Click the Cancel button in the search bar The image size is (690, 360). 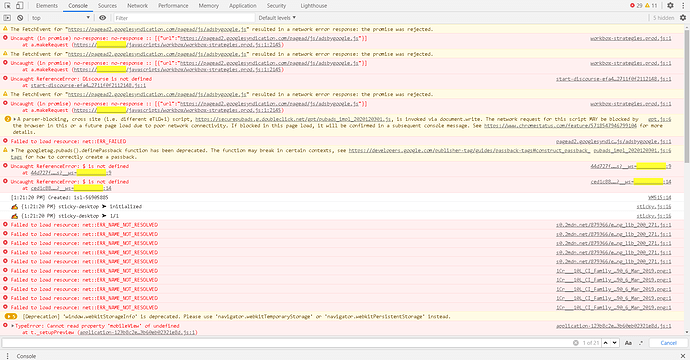[x=668, y=342]
